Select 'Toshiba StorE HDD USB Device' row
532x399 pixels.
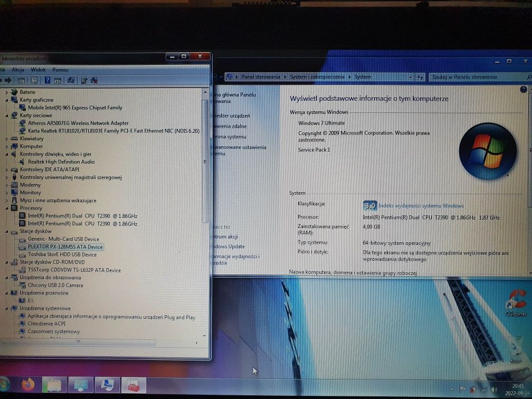pos(62,254)
